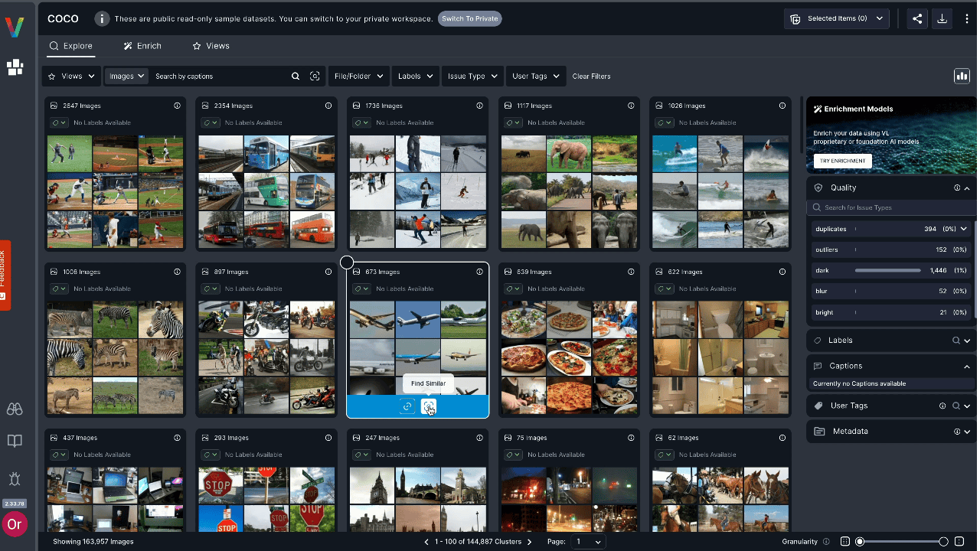The width and height of the screenshot is (980, 551).
Task: Click the fine granularity icon at slider end
Action: (x=960, y=541)
